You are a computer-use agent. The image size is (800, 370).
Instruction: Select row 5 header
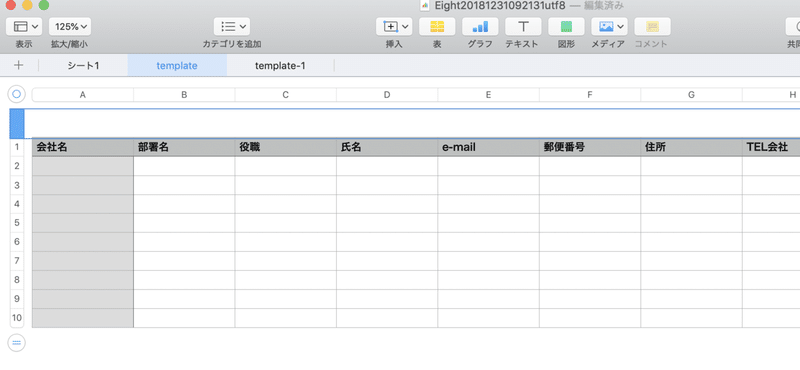[17, 223]
